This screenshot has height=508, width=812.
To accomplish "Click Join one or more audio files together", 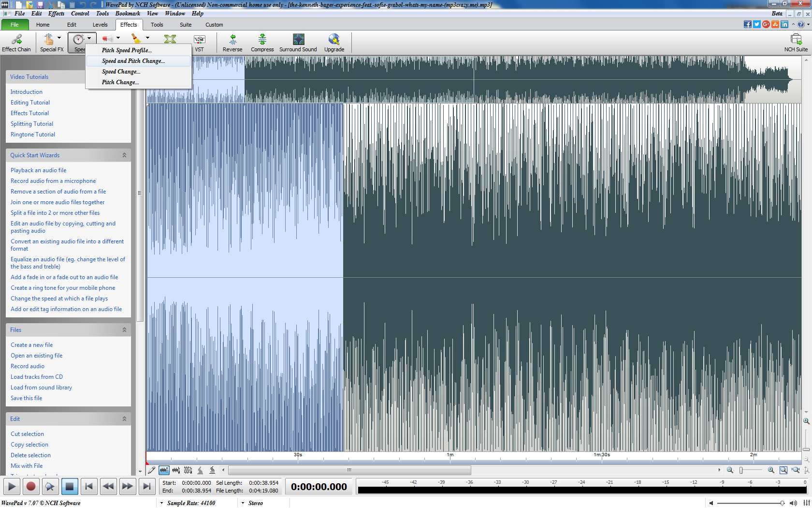I will pos(58,202).
